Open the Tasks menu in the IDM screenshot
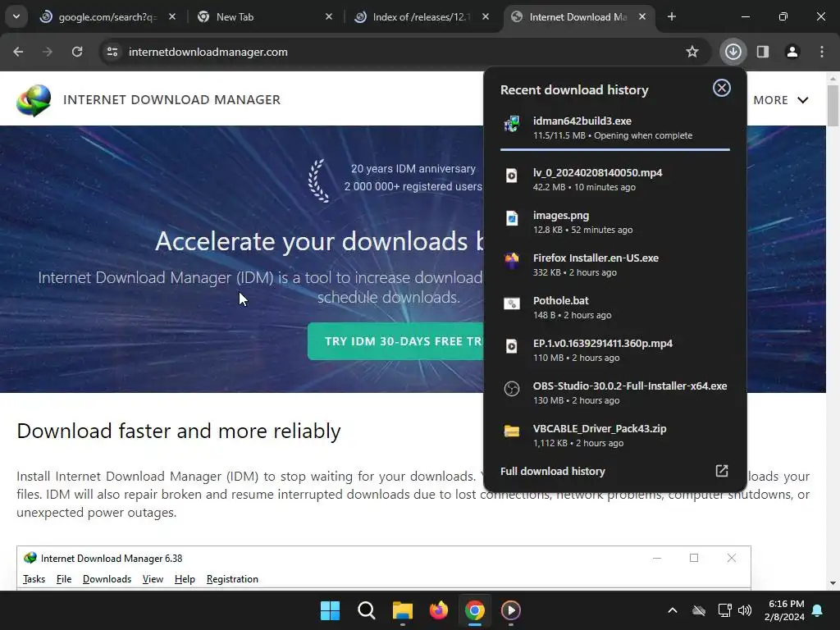The image size is (840, 630). point(34,579)
